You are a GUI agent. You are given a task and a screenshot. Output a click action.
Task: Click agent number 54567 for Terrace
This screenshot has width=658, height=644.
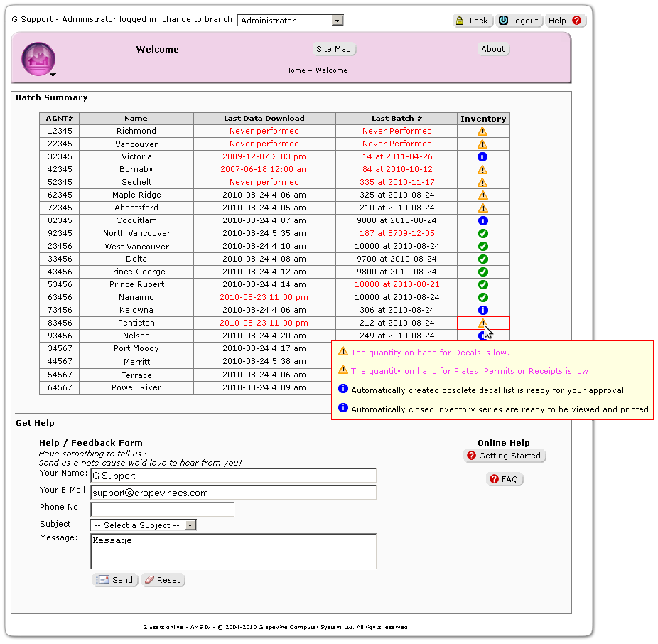[x=60, y=375]
